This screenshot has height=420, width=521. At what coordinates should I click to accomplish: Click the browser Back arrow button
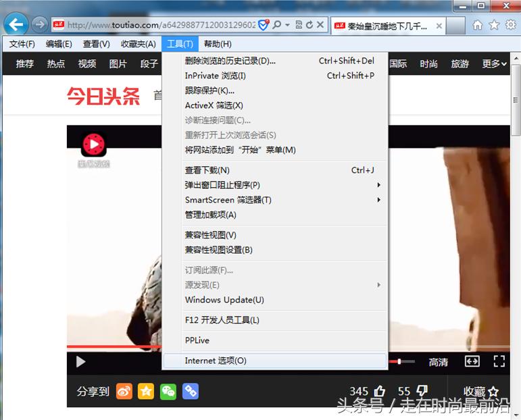pos(16,24)
